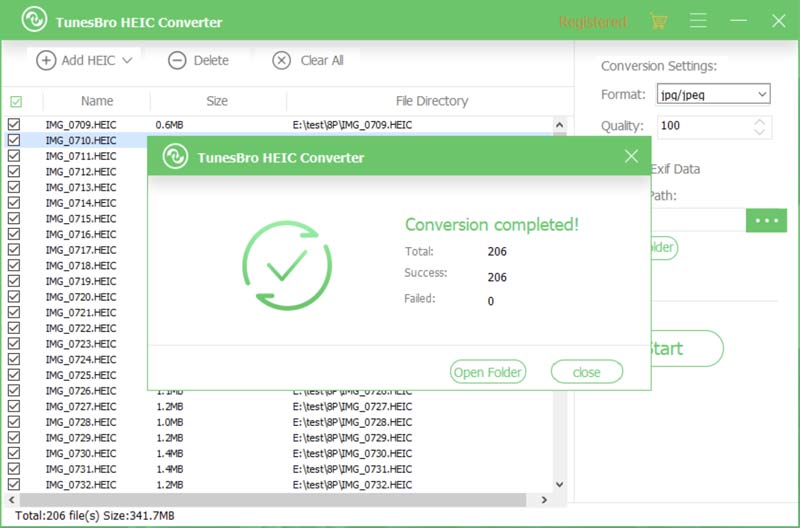The width and height of the screenshot is (800, 528).
Task: Browse output path with three-dots button
Action: 766,220
